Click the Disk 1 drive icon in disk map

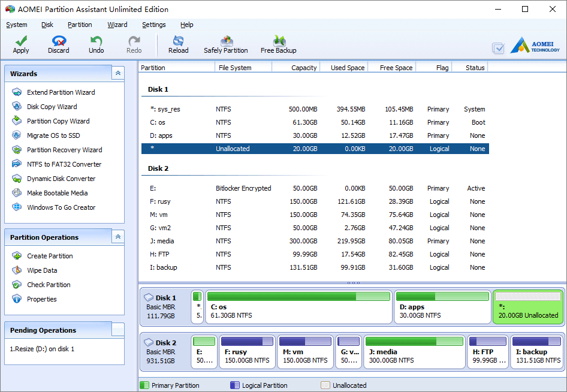coord(149,298)
